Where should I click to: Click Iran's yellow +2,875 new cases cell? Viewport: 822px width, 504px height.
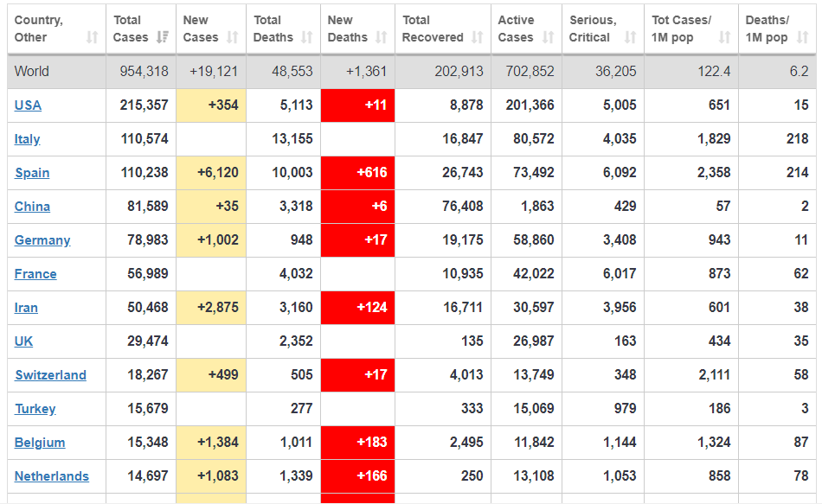coord(211,308)
